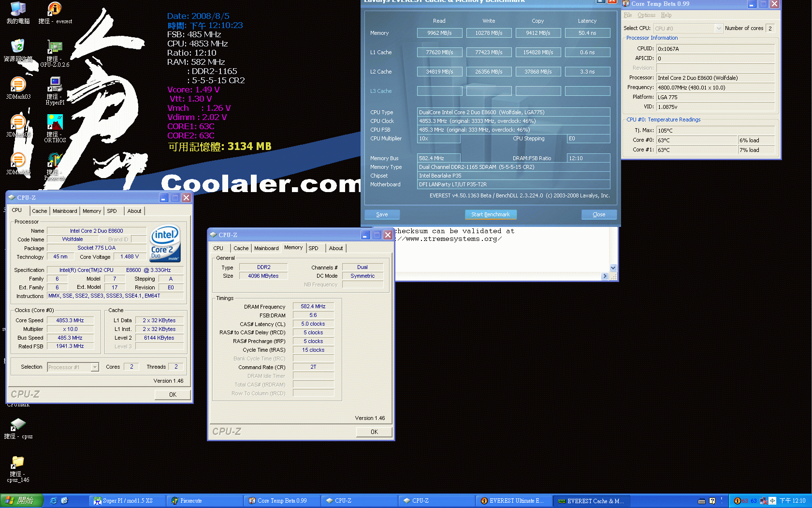This screenshot has width=812, height=508.
Task: Click the vertical scrollbar down arrow in the text window
Action: click(613, 268)
